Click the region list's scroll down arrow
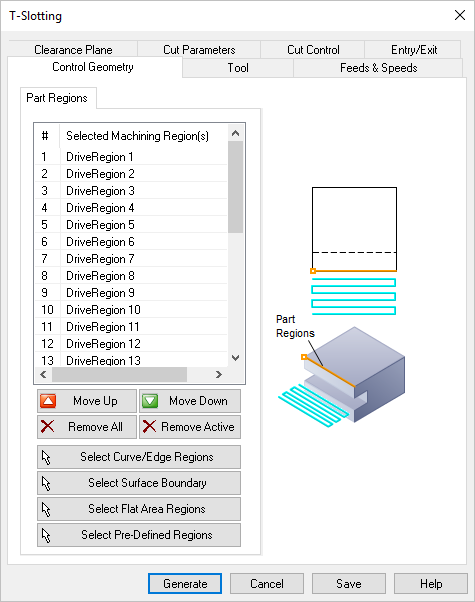This screenshot has height=602, width=475. [235, 358]
